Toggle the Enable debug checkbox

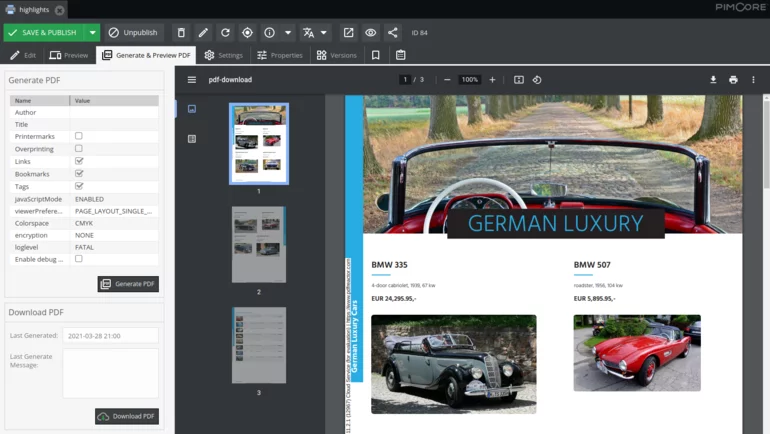tap(79, 259)
